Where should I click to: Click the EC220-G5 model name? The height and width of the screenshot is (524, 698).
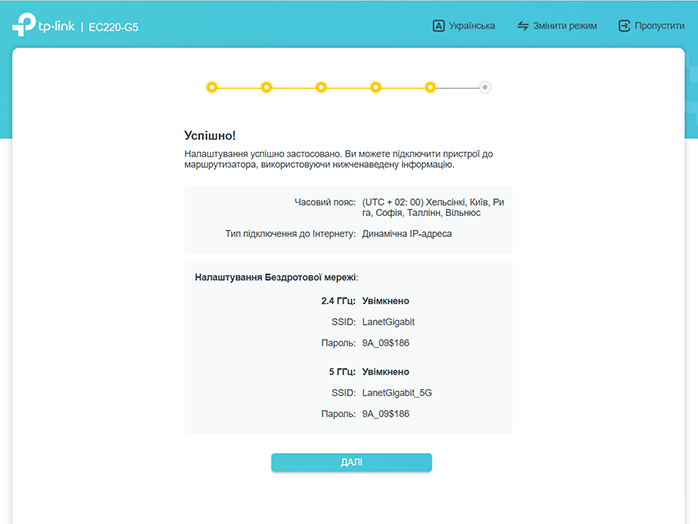114,27
